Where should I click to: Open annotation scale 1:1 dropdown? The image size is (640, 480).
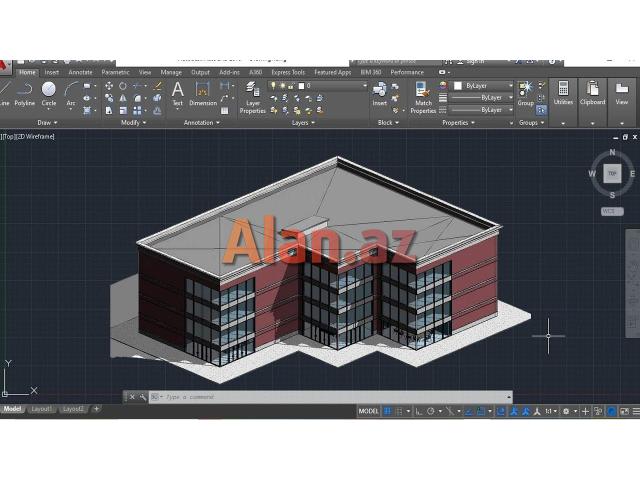click(551, 411)
